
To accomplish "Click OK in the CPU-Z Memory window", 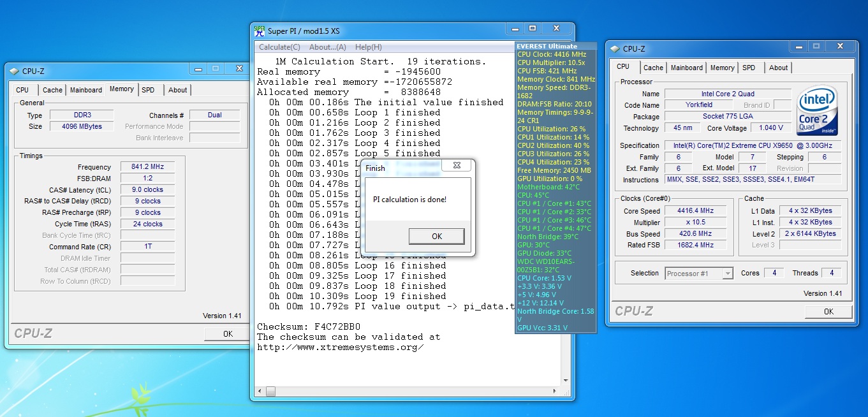I will click(x=228, y=333).
